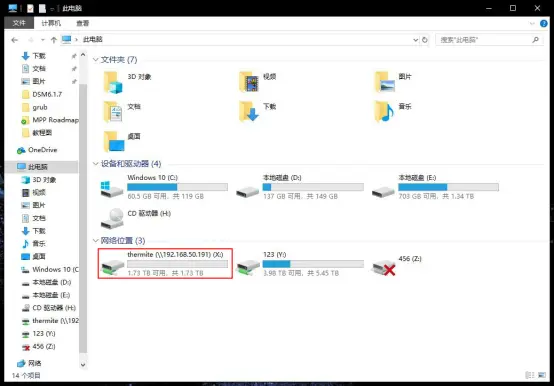Click the 14 个项目 status text
This screenshot has width=554, height=386.
coord(26,375)
